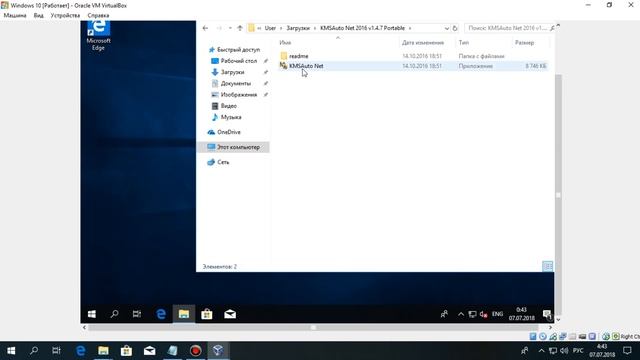Image resolution: width=640 pixels, height=360 pixels.
Task: Go up one folder level
Action: [x=240, y=28]
